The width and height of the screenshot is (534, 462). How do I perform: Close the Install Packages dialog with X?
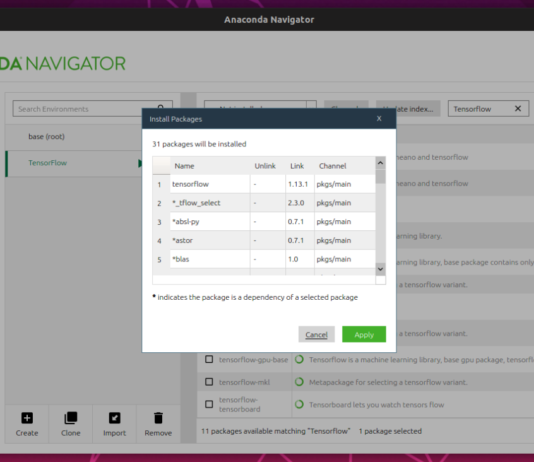[x=379, y=118]
